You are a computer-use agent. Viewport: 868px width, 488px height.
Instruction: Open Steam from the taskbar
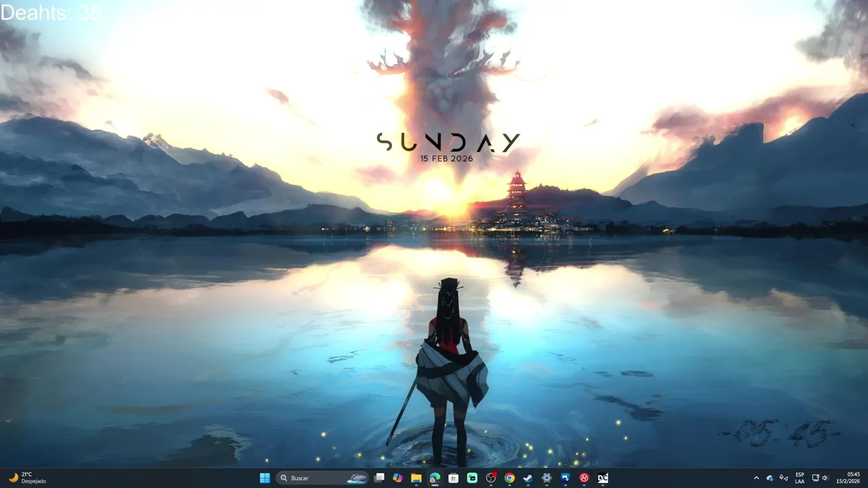click(x=528, y=478)
